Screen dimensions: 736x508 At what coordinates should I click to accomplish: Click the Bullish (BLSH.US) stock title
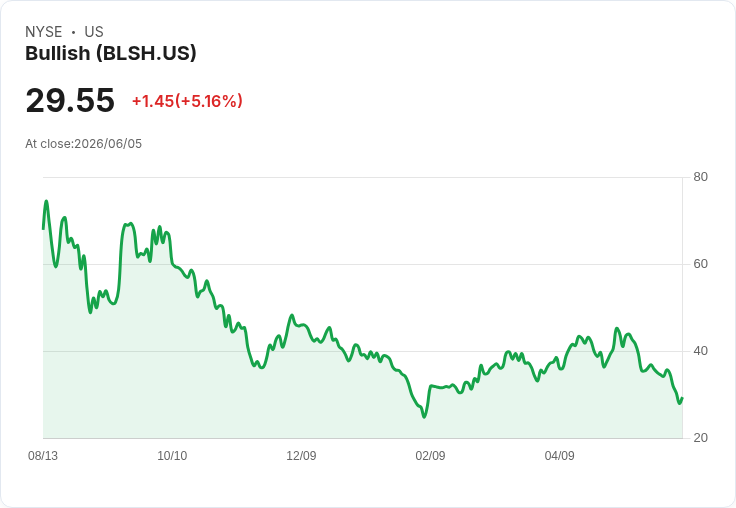111,54
